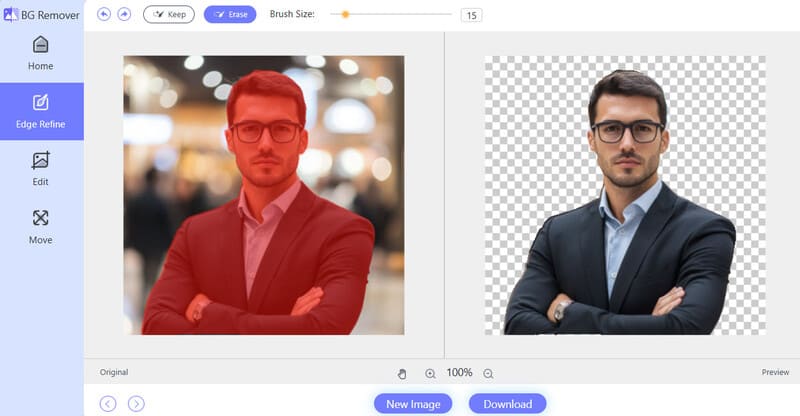Screen dimensions: 800x416
Task: Activate the hand pan tool
Action: [402, 374]
